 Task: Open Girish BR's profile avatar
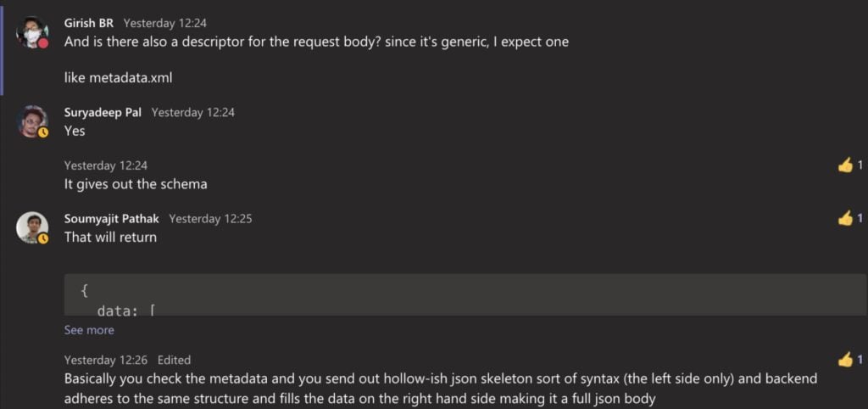pos(31,33)
